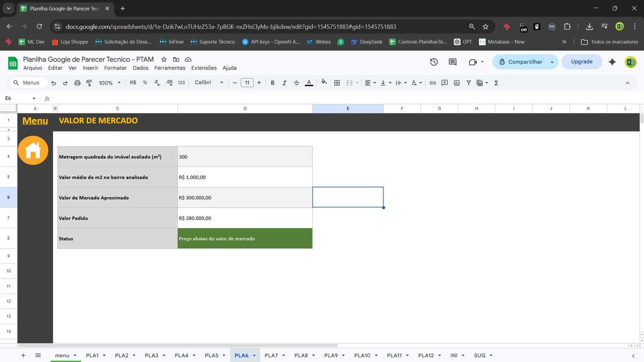
Task: Switch to the PLA9 sheet tab
Action: click(x=331, y=355)
